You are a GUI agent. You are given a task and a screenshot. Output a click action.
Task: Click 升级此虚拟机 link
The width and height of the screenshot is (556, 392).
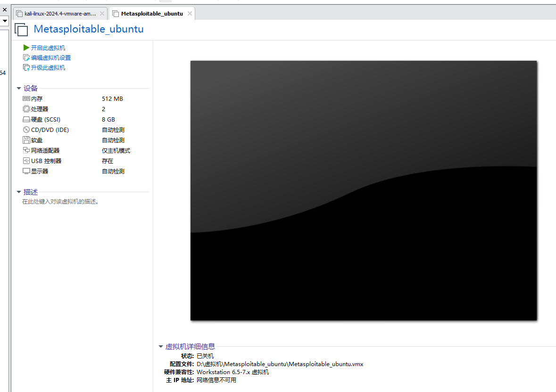48,68
